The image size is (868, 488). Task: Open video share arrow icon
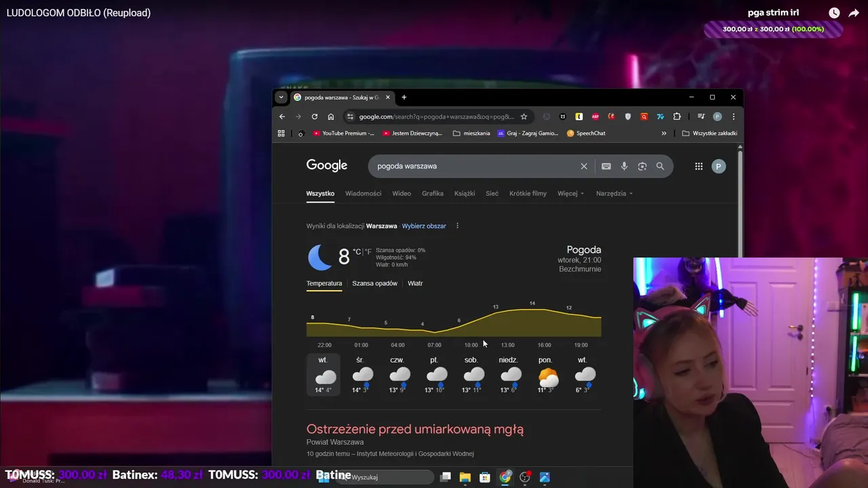854,13
